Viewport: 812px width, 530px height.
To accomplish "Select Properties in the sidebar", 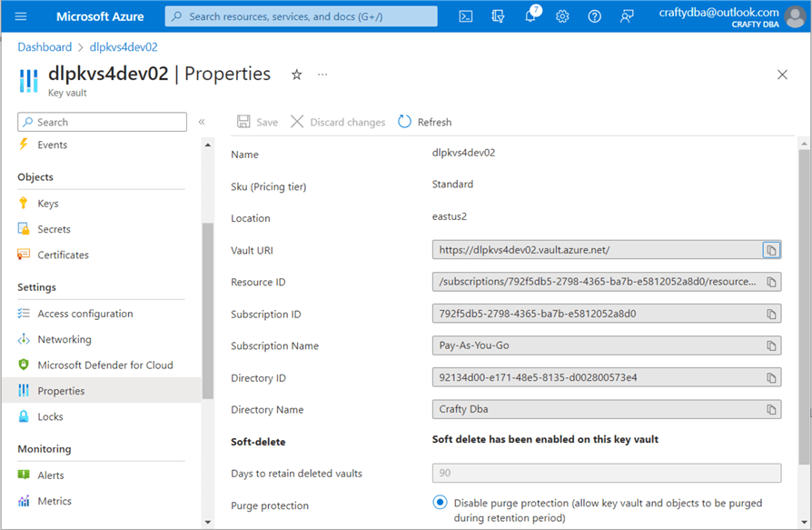I will tap(102, 390).
